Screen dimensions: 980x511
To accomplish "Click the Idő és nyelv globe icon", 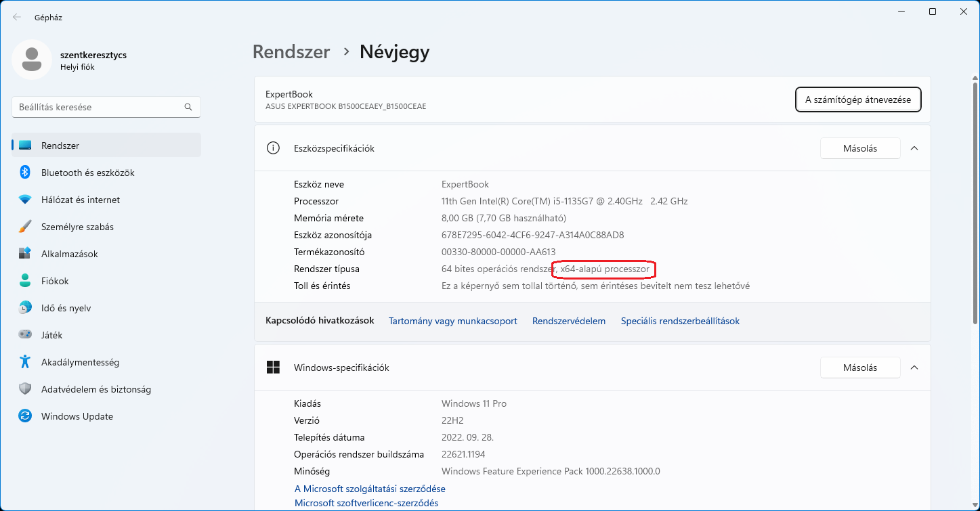I will click(25, 308).
